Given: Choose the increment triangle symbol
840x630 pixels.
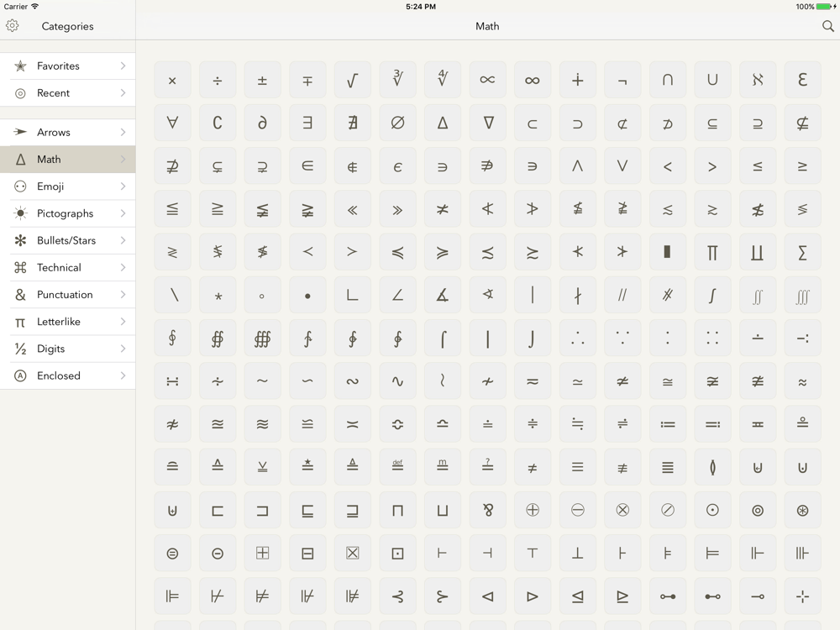Looking at the screenshot, I should 443,123.
